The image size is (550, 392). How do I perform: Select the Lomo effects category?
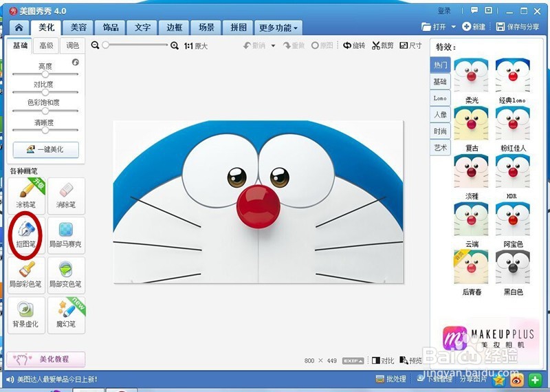[x=440, y=98]
